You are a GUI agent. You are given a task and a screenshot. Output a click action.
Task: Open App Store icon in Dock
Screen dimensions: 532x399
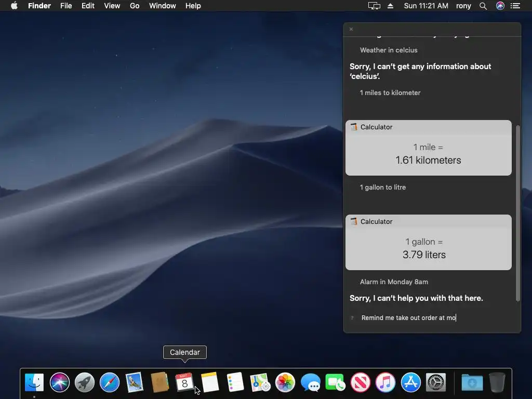pos(410,382)
